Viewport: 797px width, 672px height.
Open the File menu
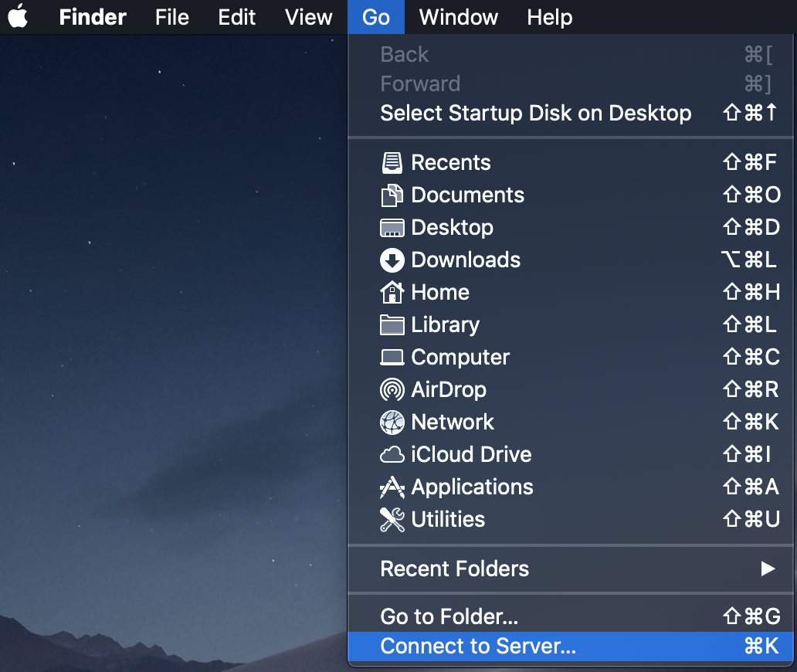171,17
